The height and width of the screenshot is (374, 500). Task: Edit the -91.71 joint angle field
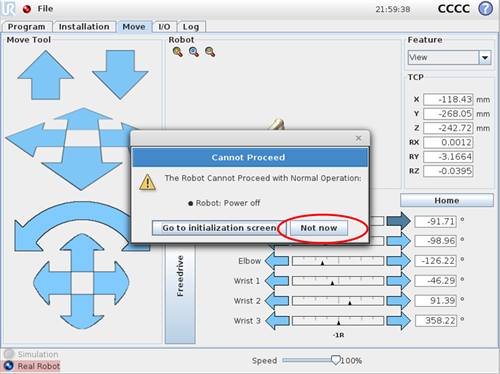point(436,221)
